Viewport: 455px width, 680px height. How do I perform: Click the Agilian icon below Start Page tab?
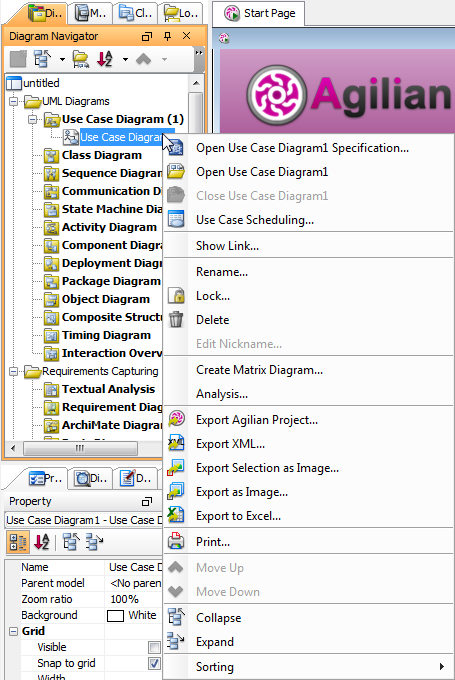click(x=224, y=38)
